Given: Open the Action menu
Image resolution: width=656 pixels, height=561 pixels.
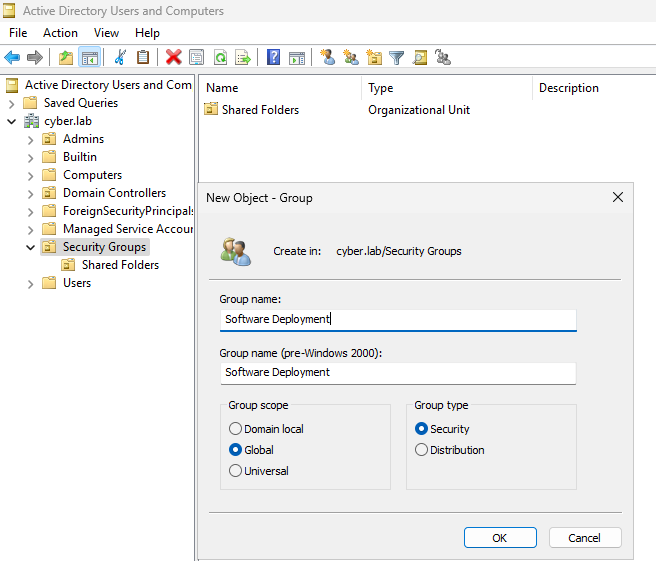Looking at the screenshot, I should (60, 33).
